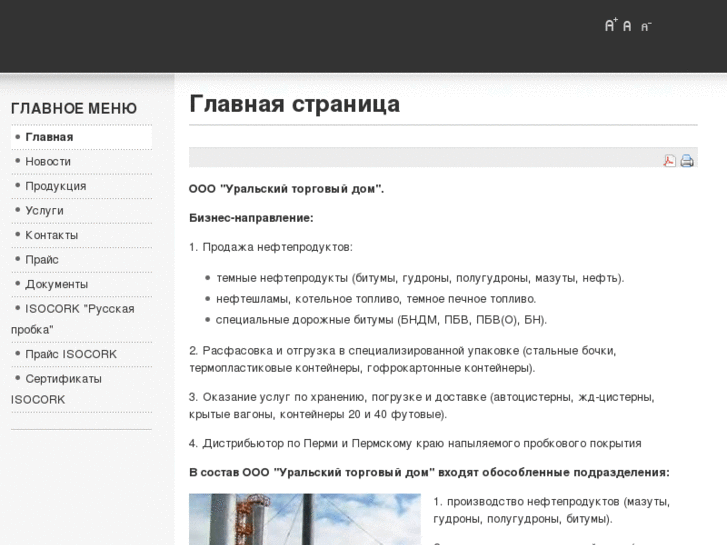Viewport: 727px width, 545px height.
Task: Reset font size with middle A icon
Action: 627,26
